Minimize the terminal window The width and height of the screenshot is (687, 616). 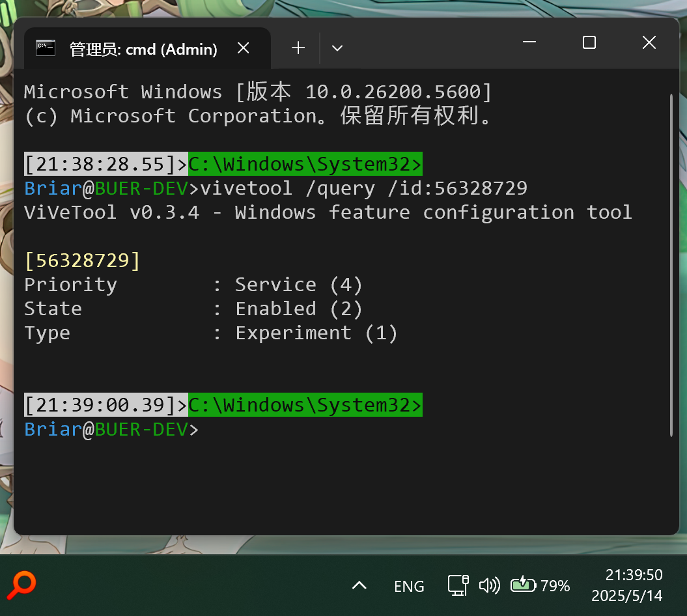pyautogui.click(x=529, y=43)
